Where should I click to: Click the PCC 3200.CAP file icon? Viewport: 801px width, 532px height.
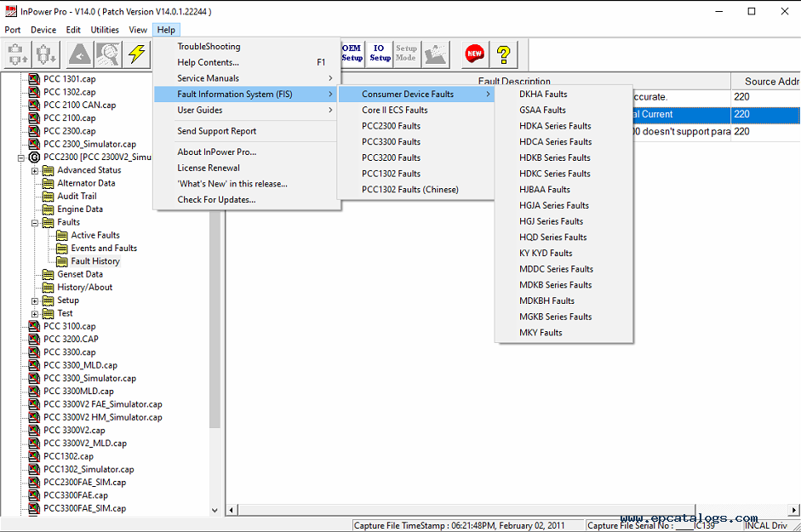point(34,339)
